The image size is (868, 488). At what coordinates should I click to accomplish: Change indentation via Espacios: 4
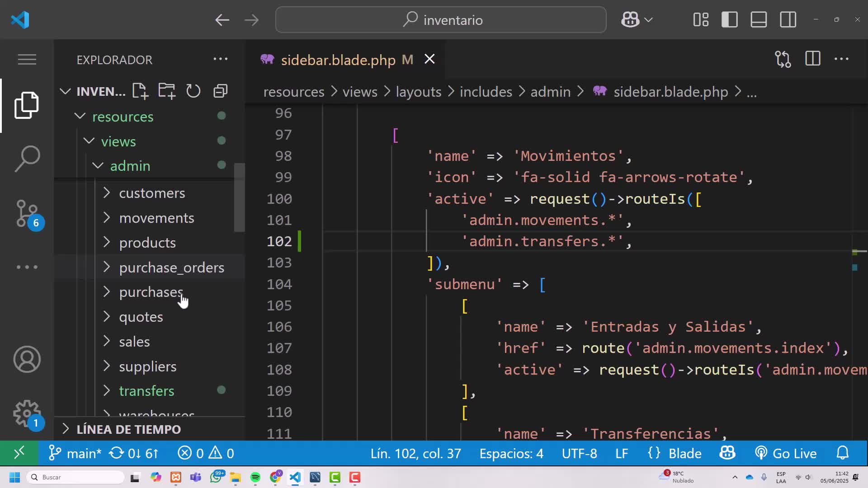tap(511, 453)
